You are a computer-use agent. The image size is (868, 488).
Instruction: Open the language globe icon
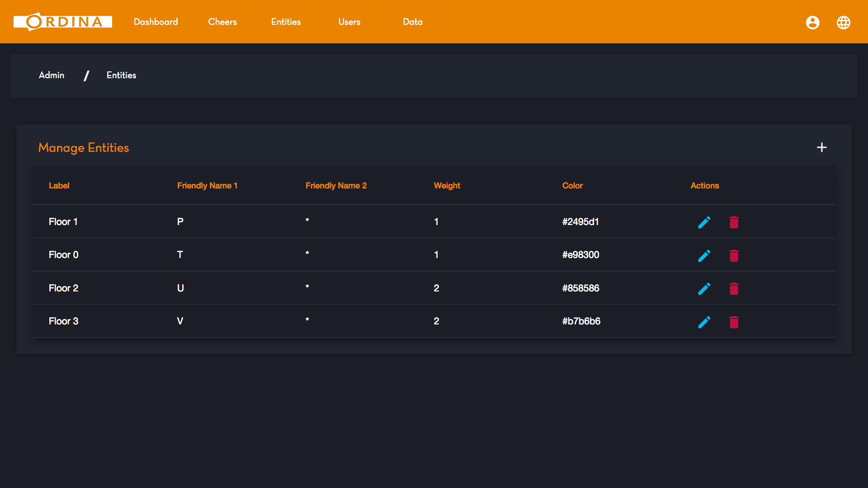click(x=843, y=22)
